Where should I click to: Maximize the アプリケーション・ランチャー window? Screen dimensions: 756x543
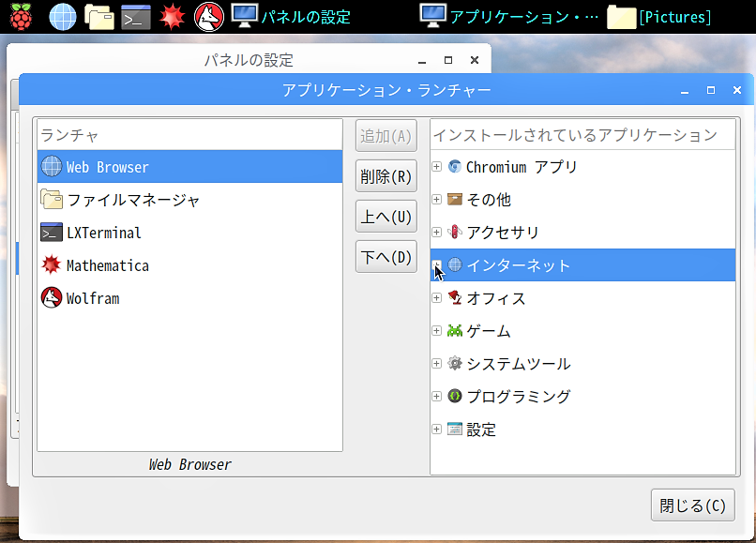[x=711, y=90]
